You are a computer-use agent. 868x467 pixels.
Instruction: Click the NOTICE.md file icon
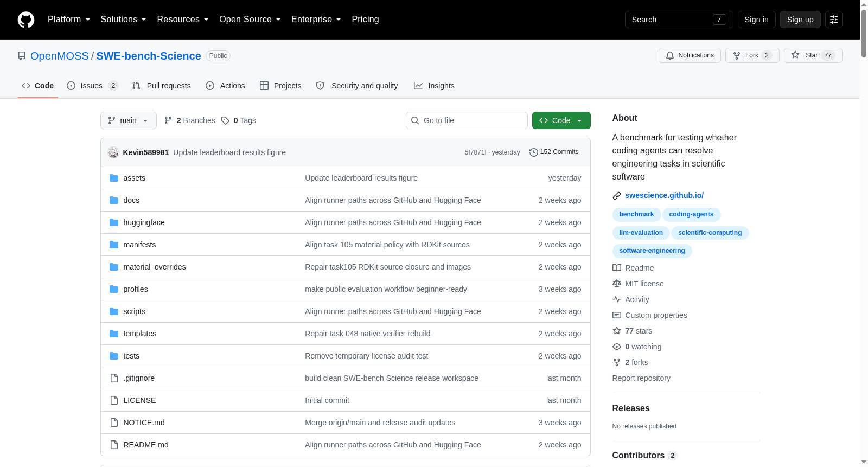[x=114, y=423]
